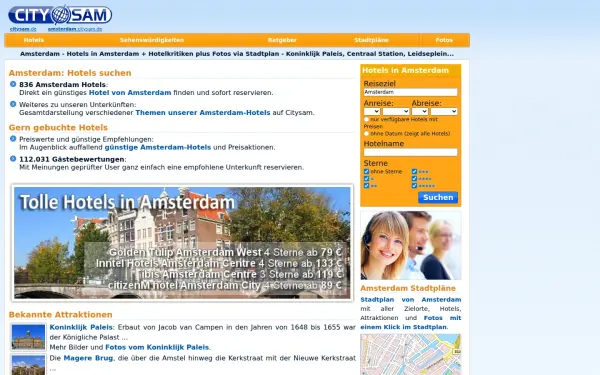Click the 'Tolle Hotels in Amsterdam' banner
The height and width of the screenshot is (375, 600).
[182, 243]
